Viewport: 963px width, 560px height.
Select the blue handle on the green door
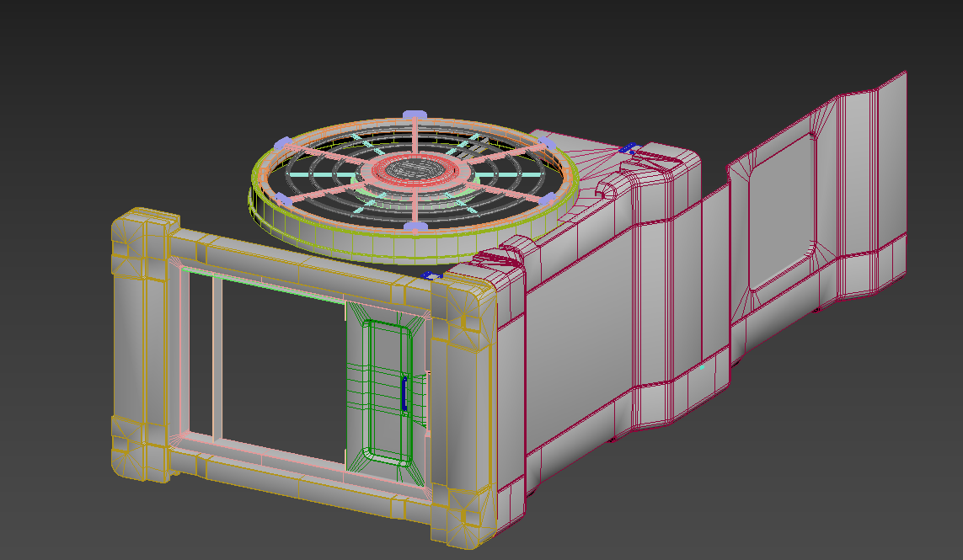click(404, 394)
